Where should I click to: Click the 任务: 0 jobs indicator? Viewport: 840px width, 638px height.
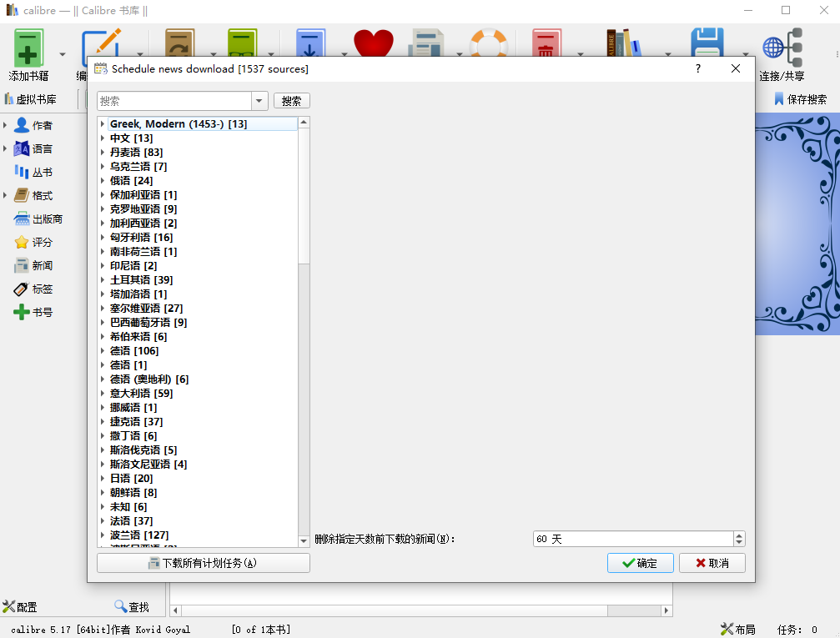pos(797,630)
